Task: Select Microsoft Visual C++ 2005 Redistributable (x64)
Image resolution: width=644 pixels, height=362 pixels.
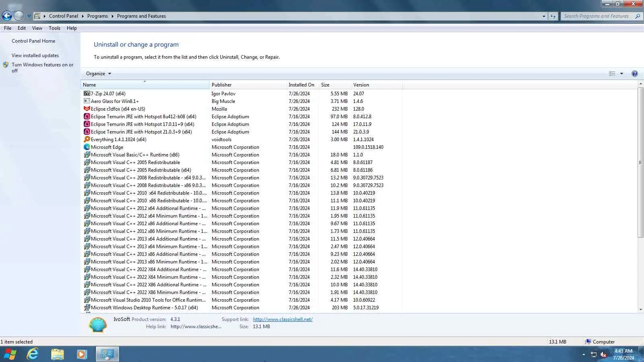Action: pos(141,170)
